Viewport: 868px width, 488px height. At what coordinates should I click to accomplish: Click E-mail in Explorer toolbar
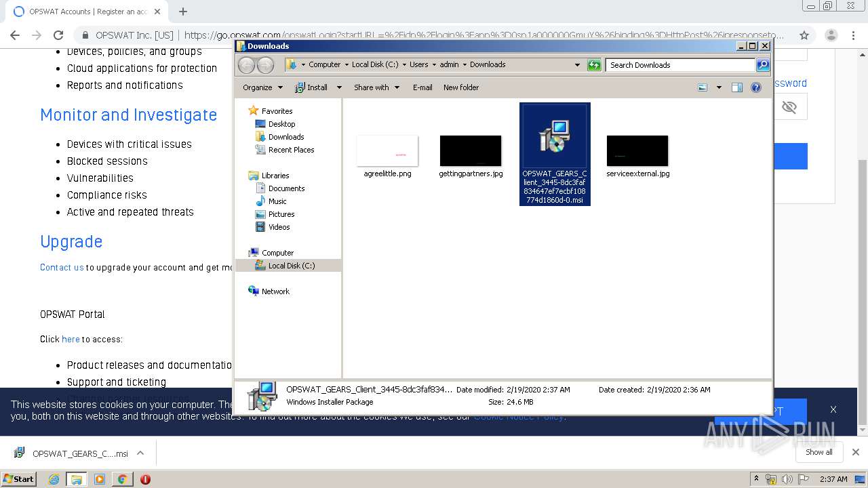(x=422, y=87)
